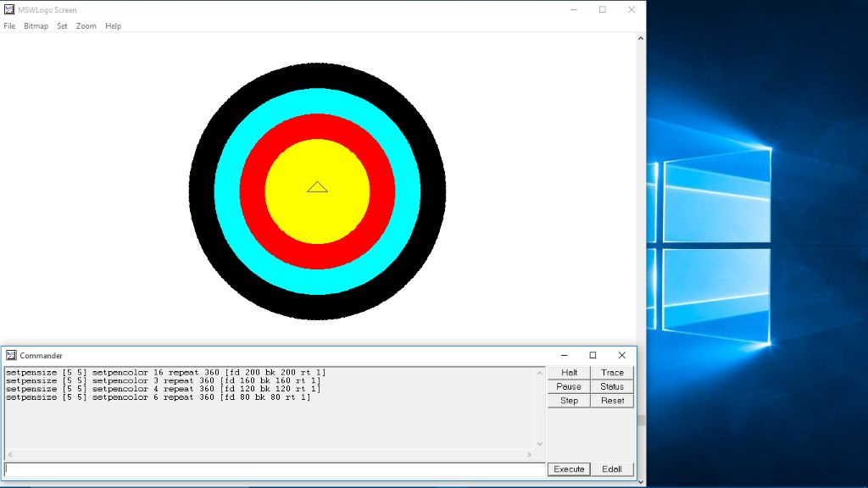Click the Pause button
This screenshot has width=868, height=488.
pyautogui.click(x=569, y=386)
